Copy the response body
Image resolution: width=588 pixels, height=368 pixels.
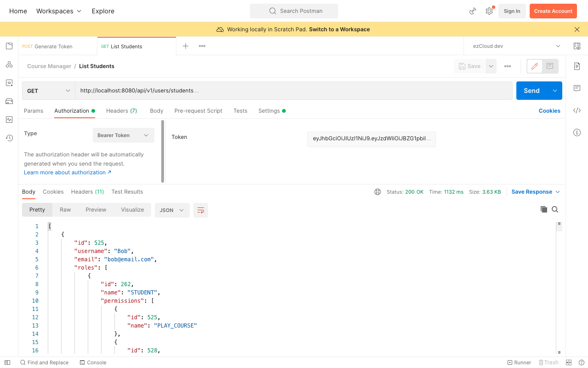click(544, 209)
